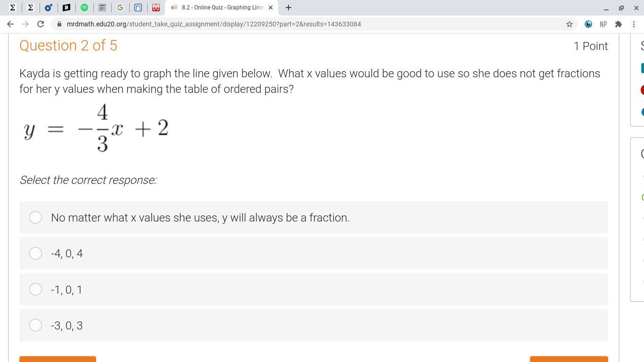Go back to the previous page
Screen dimensions: 644x362
(x=10, y=24)
